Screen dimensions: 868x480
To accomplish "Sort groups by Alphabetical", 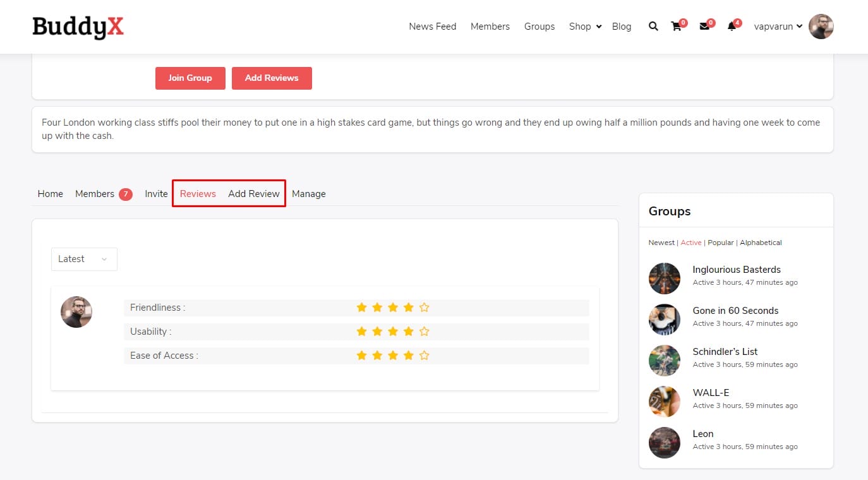I will (x=761, y=243).
